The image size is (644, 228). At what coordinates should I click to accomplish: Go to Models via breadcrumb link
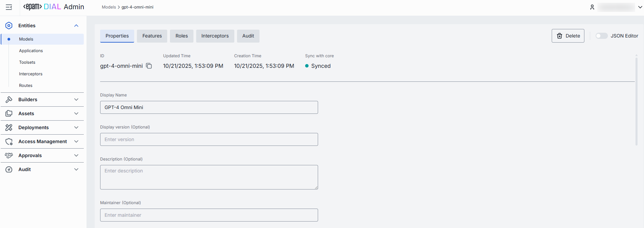click(109, 7)
